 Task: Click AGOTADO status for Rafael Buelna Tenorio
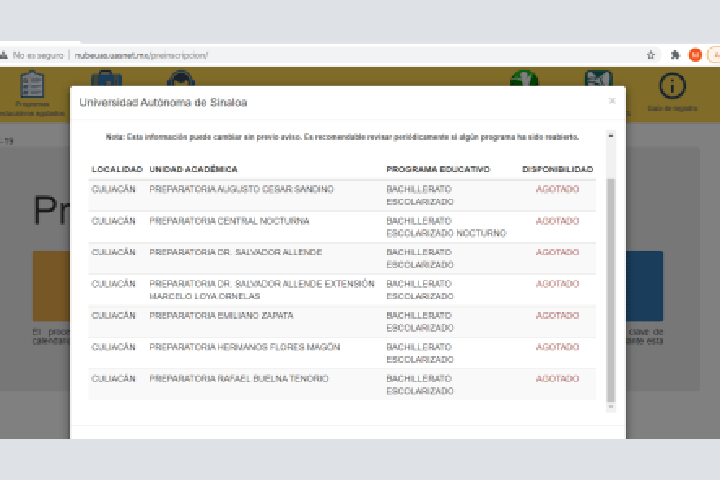pyautogui.click(x=557, y=378)
